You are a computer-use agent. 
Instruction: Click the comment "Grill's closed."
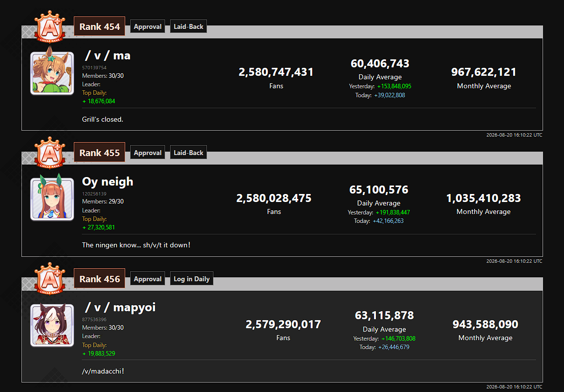pyautogui.click(x=103, y=119)
